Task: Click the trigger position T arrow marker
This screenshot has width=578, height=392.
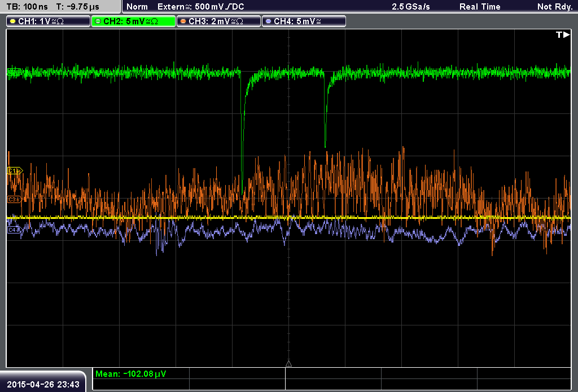Action: point(563,34)
